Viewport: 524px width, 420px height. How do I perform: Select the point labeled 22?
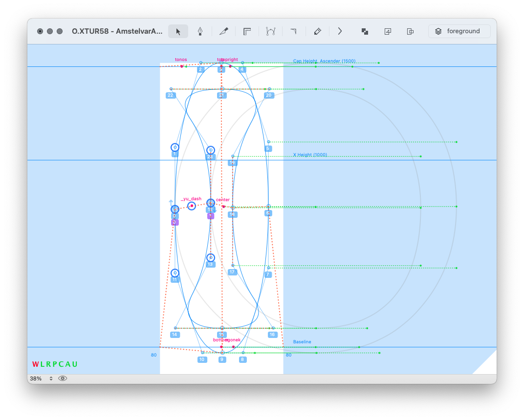coord(171,89)
